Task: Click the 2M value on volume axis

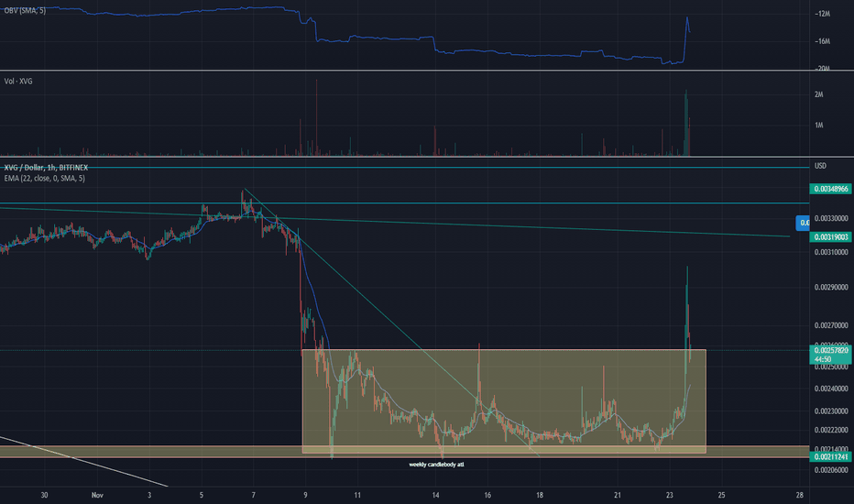Action: pyautogui.click(x=818, y=94)
